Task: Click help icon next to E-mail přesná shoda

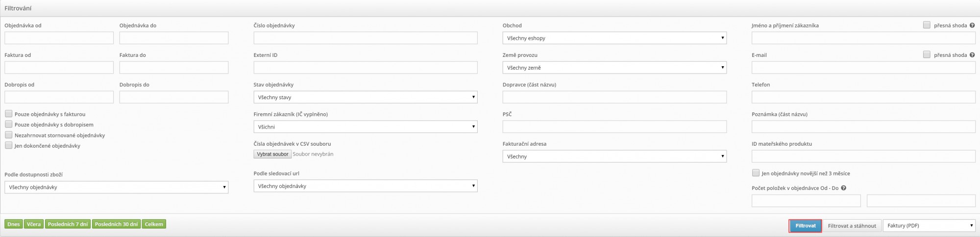Action: (972, 55)
